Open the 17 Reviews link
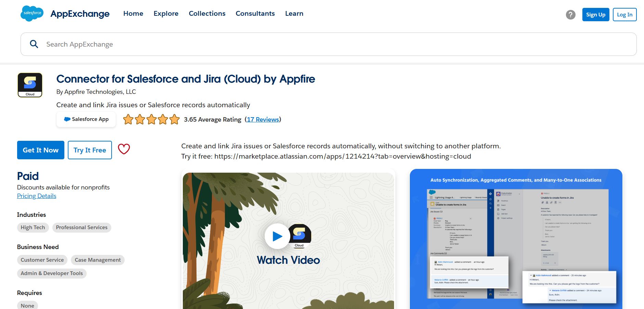Screen dimensions: 644x309 pos(263,119)
